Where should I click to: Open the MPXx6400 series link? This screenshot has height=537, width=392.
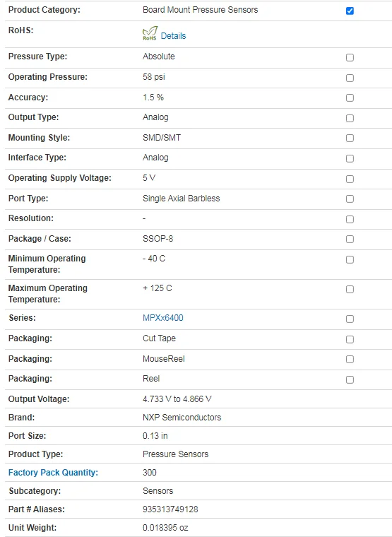[163, 318]
